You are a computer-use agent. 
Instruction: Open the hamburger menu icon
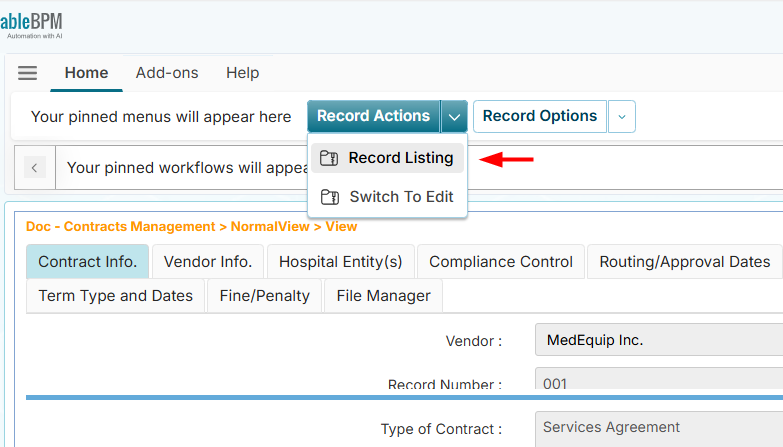pos(27,73)
